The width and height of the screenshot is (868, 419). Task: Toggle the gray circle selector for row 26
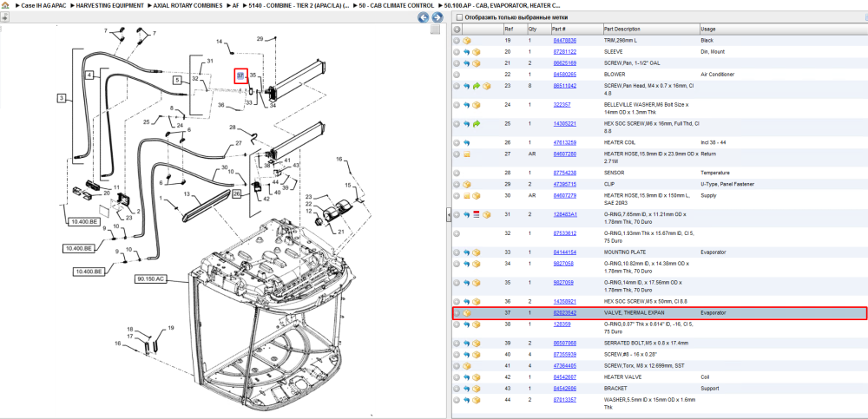click(x=457, y=143)
